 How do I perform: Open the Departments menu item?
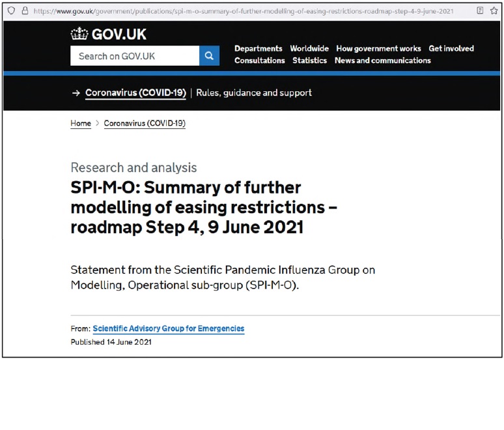coord(259,49)
